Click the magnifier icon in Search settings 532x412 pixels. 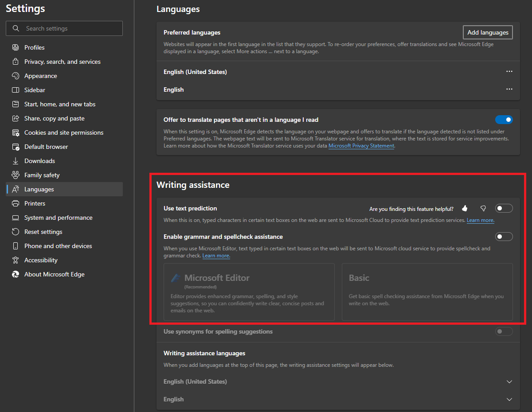click(16, 28)
